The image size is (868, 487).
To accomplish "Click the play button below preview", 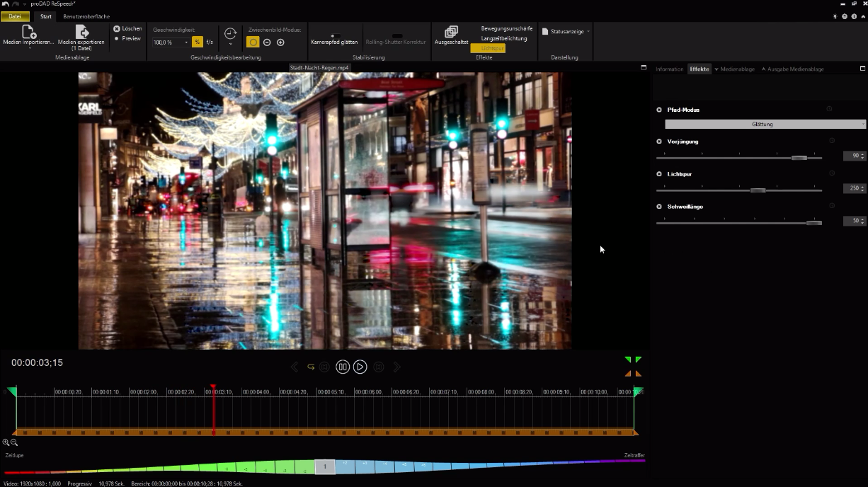I will [x=360, y=367].
